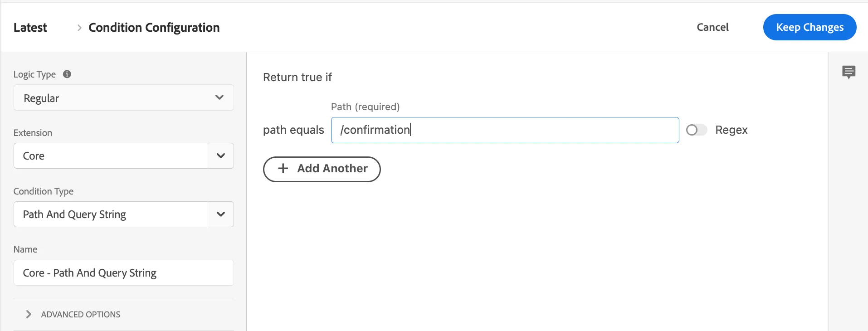Screen dimensions: 868x331
Task: Click the Regex label
Action: pyautogui.click(x=731, y=130)
